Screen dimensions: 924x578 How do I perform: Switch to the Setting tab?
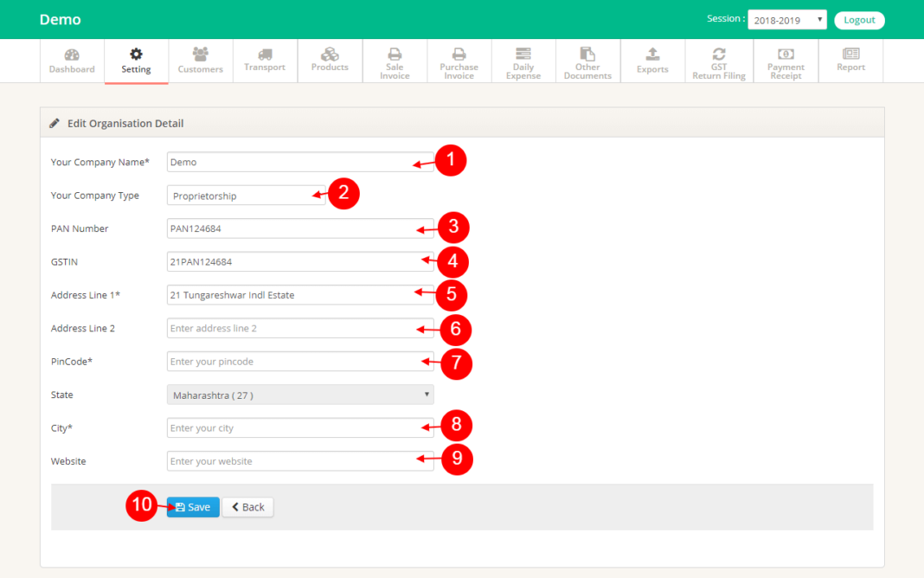pyautogui.click(x=136, y=61)
